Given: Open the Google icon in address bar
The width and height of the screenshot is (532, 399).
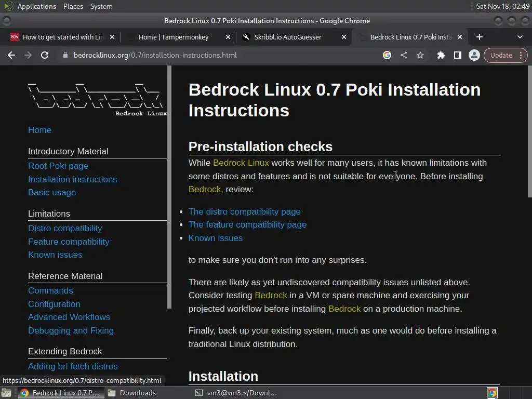Looking at the screenshot, I should (387, 55).
